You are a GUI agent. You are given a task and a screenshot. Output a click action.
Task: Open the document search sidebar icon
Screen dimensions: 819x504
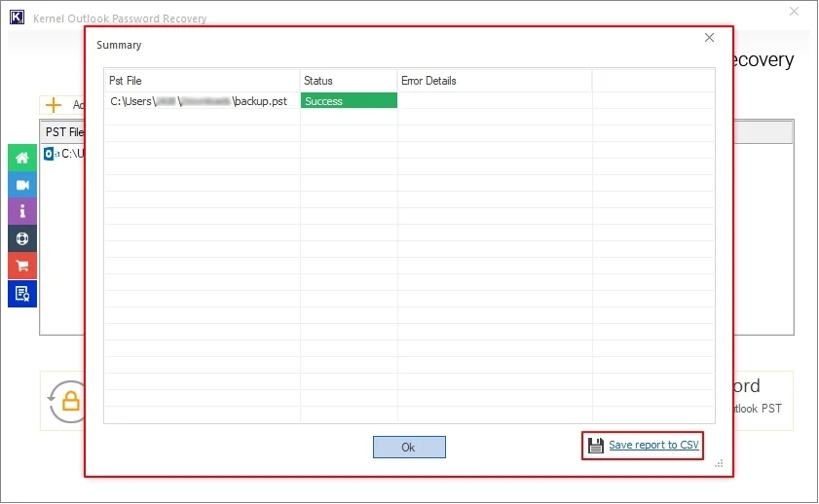(x=22, y=294)
